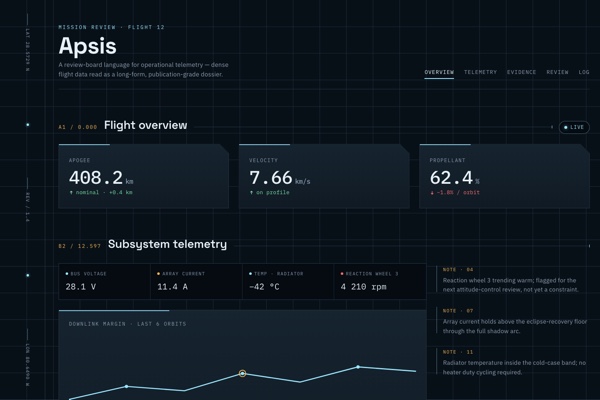Click the on profile status text

(x=269, y=193)
